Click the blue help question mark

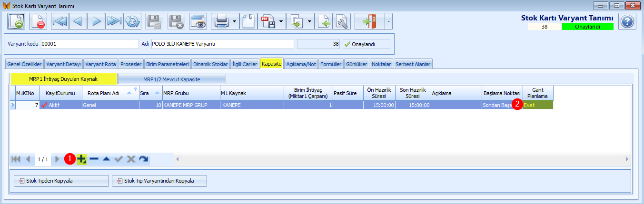[x=627, y=22]
